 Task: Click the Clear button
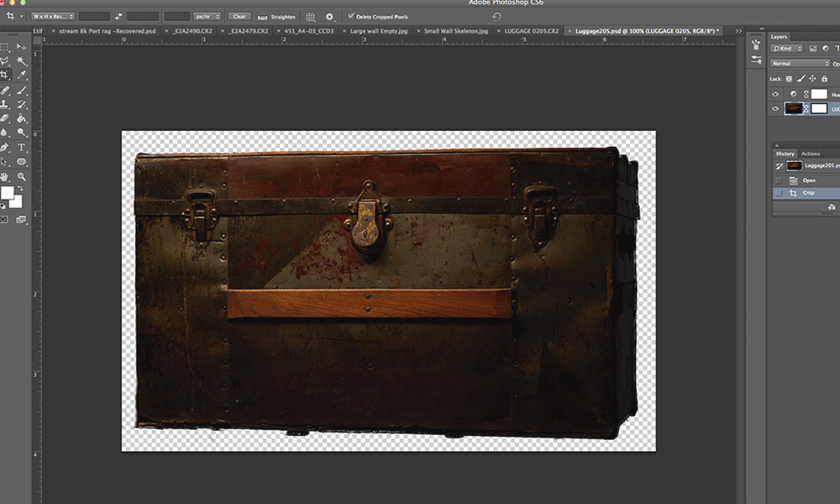pos(239,16)
